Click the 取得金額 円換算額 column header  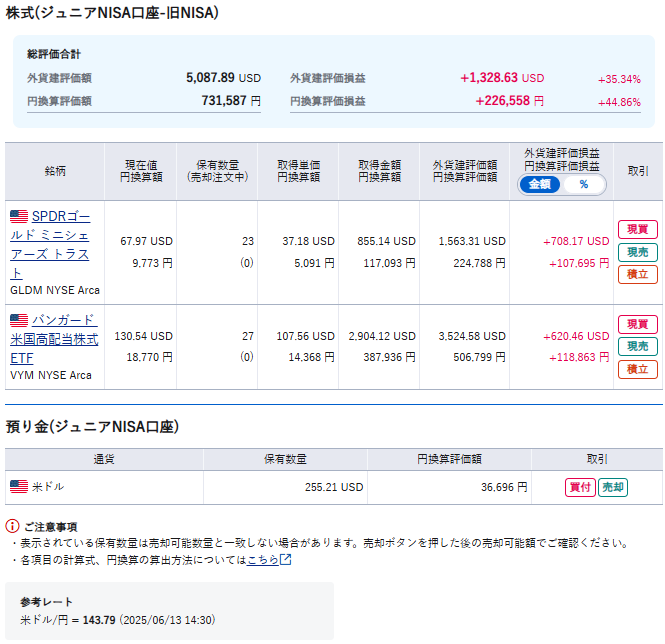[379, 171]
